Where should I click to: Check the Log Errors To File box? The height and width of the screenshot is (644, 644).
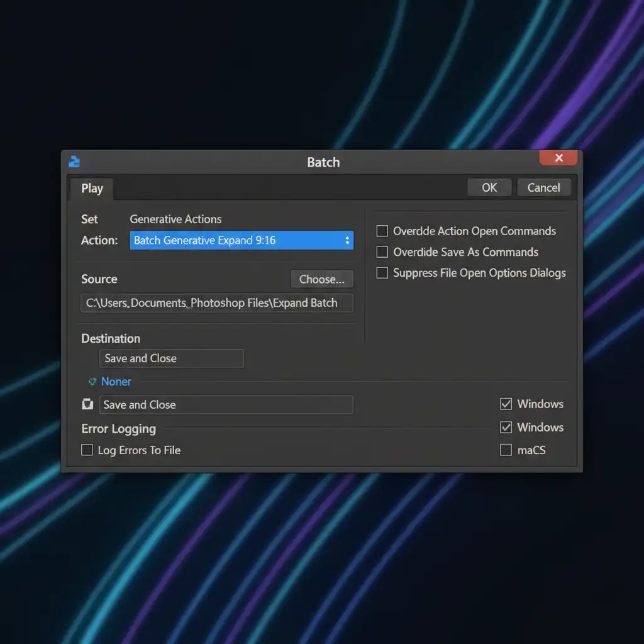click(87, 450)
